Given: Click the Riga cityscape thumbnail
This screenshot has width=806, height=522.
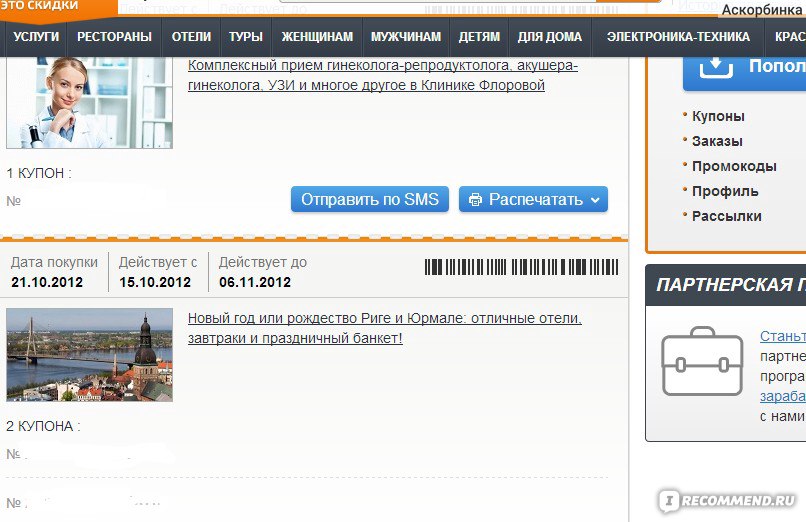Looking at the screenshot, I should 89,355.
